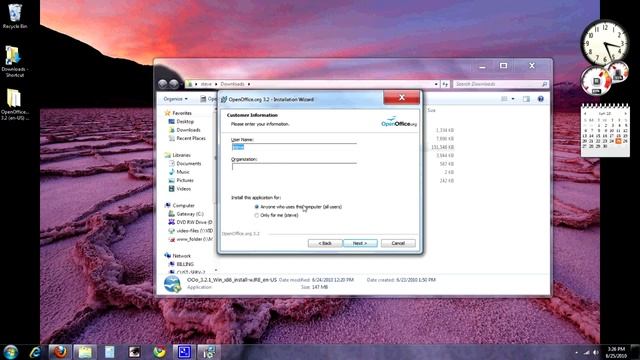Close the Installation Wizard dialog
The width and height of the screenshot is (640, 360).
[x=401, y=98]
